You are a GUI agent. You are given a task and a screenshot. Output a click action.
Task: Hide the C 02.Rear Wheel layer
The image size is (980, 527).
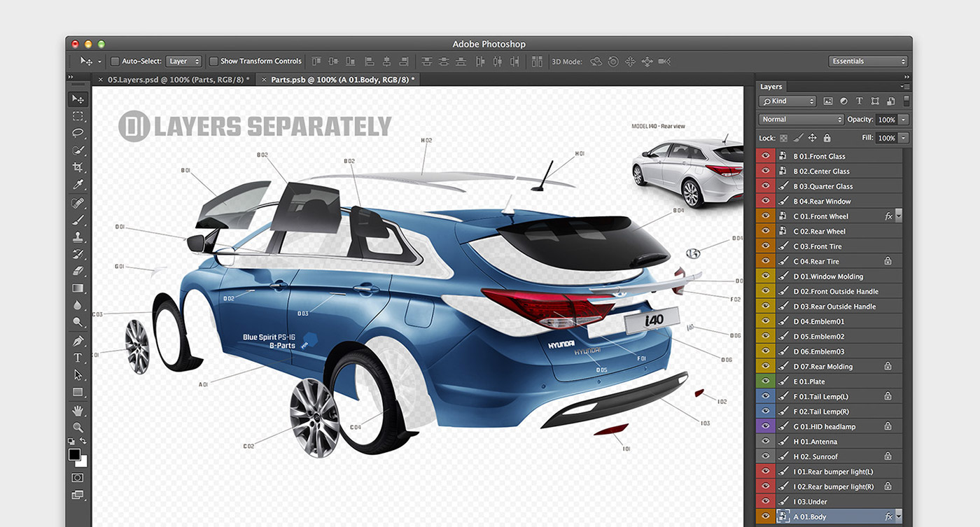(x=765, y=231)
